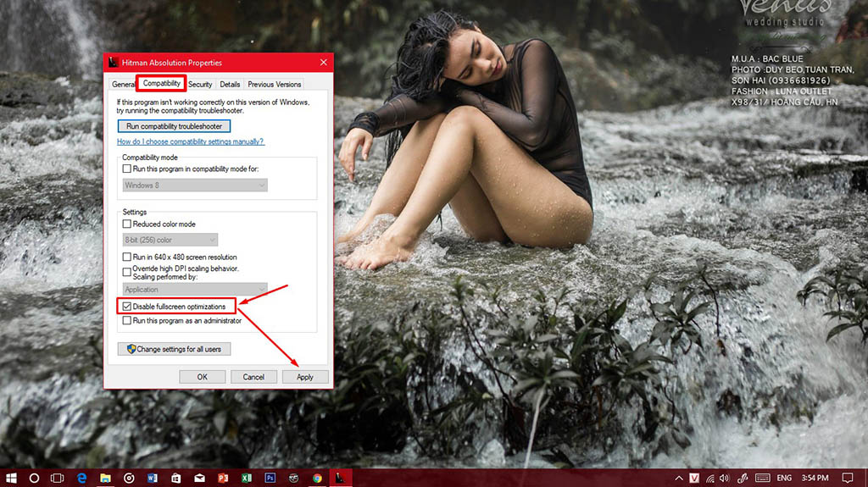Viewport: 868px width, 487px height.
Task: Launch Microsoft Edge from taskbar
Action: [x=81, y=478]
